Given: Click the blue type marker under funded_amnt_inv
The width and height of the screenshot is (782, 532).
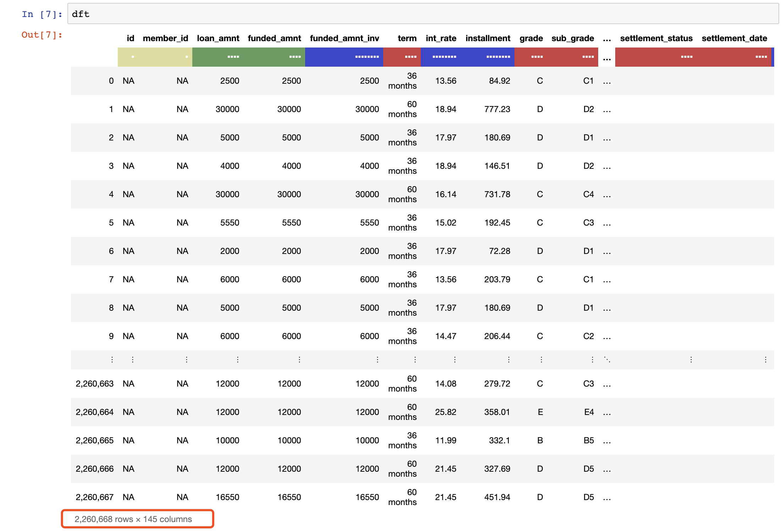Looking at the screenshot, I should tap(367, 57).
